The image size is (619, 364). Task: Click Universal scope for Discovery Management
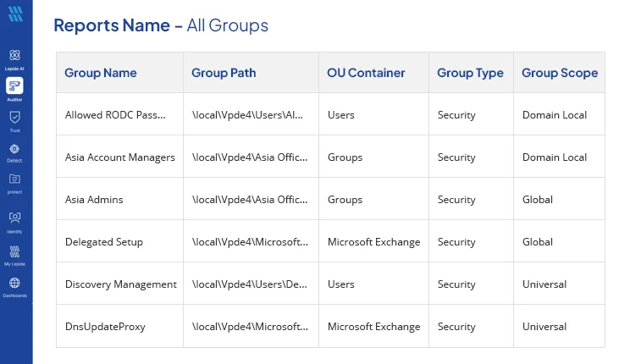coord(544,284)
